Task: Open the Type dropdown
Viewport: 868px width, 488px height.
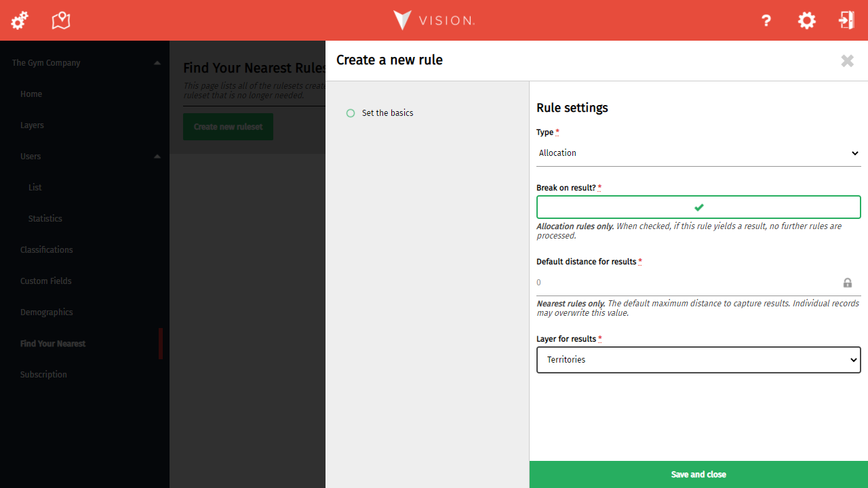Action: pyautogui.click(x=698, y=153)
